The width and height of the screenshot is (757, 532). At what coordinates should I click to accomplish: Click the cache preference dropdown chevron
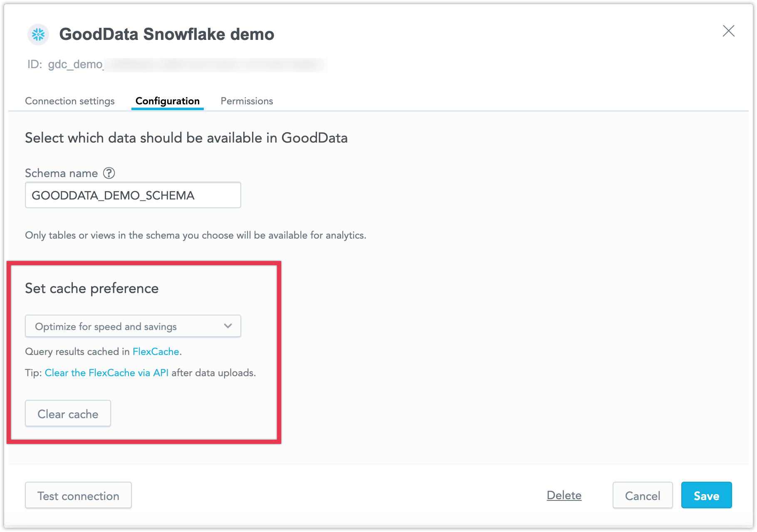point(228,326)
